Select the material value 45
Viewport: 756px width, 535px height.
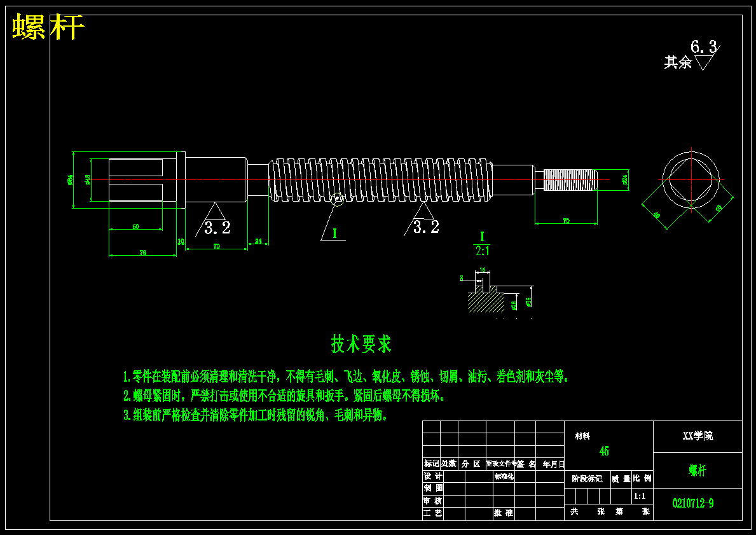(604, 451)
